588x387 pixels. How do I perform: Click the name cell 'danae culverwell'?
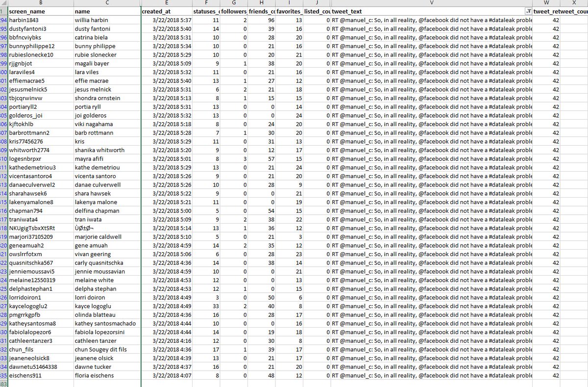107,184
